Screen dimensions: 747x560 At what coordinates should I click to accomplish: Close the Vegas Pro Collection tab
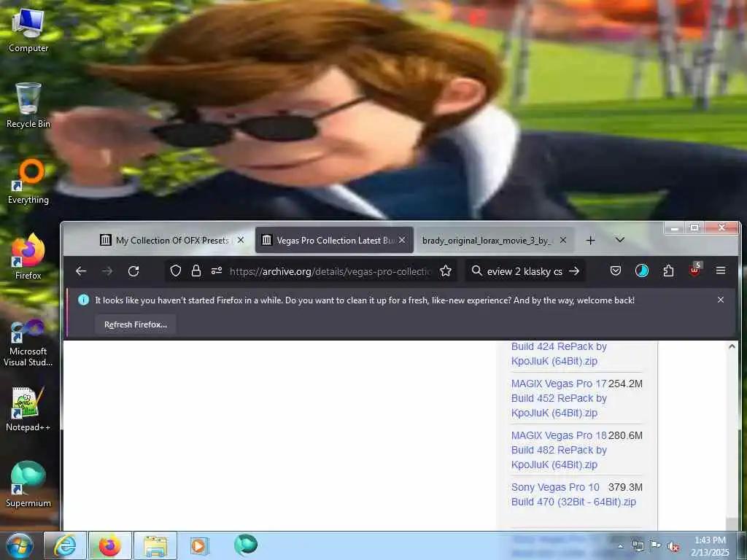(x=402, y=240)
